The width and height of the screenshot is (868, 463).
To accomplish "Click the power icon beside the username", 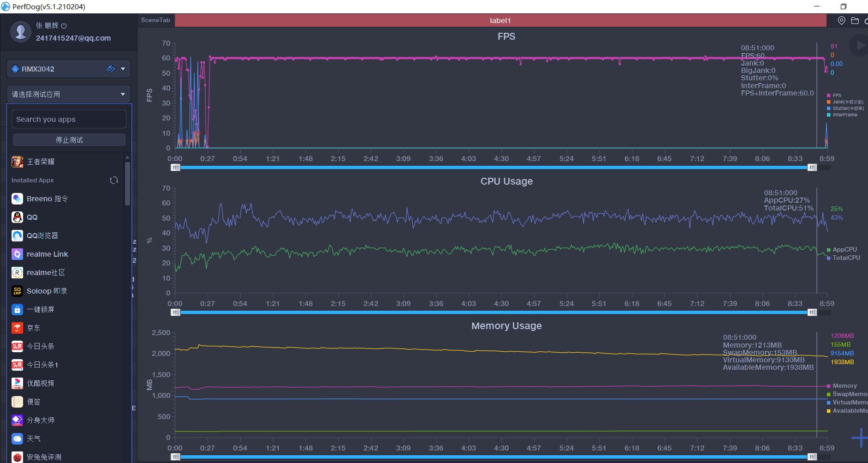I will (x=64, y=26).
